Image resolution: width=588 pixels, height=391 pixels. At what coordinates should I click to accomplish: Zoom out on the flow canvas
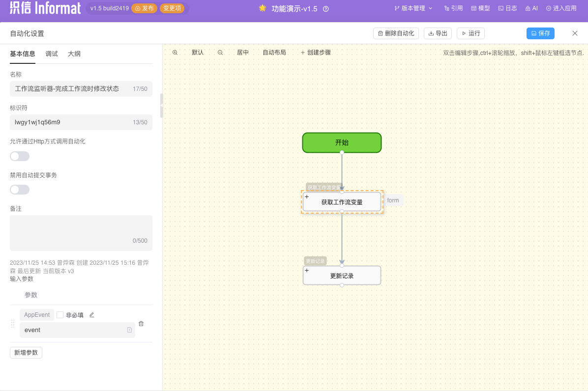tap(220, 52)
